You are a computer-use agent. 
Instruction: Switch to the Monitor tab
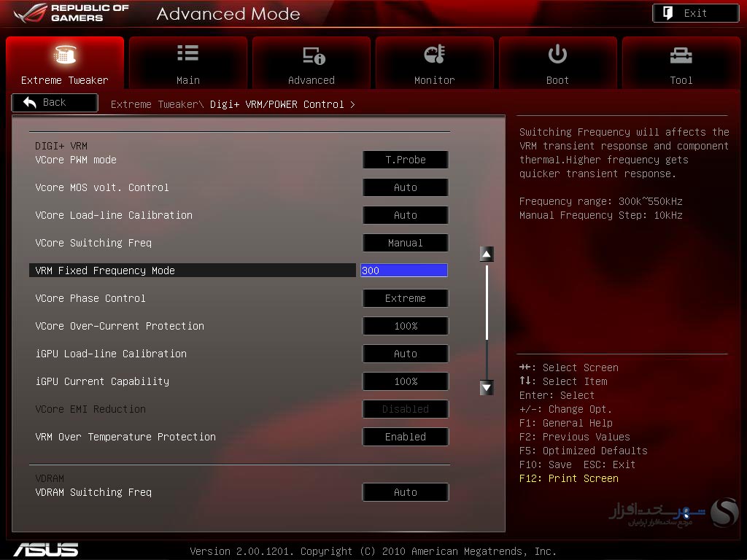click(435, 63)
